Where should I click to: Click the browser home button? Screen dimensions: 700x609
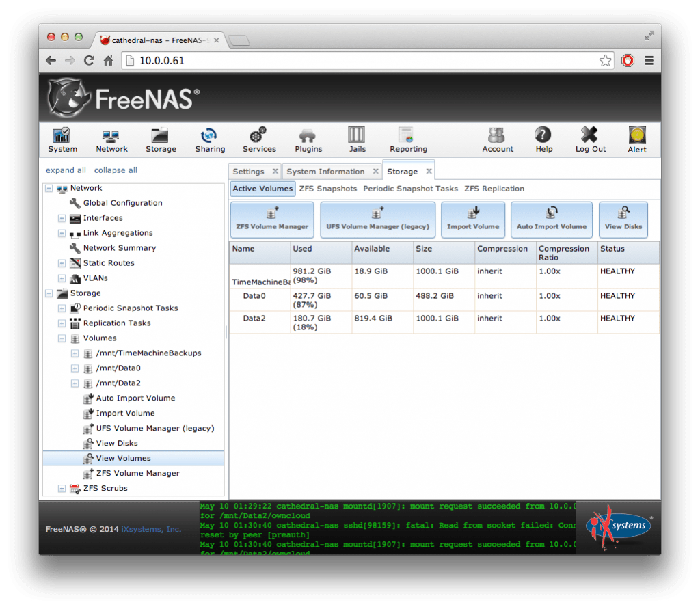pos(109,60)
